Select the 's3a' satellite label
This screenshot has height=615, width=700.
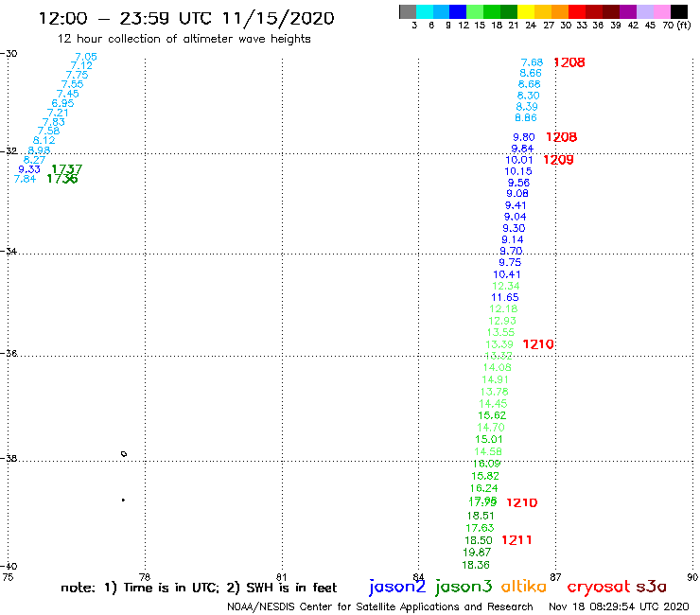pyautogui.click(x=652, y=587)
